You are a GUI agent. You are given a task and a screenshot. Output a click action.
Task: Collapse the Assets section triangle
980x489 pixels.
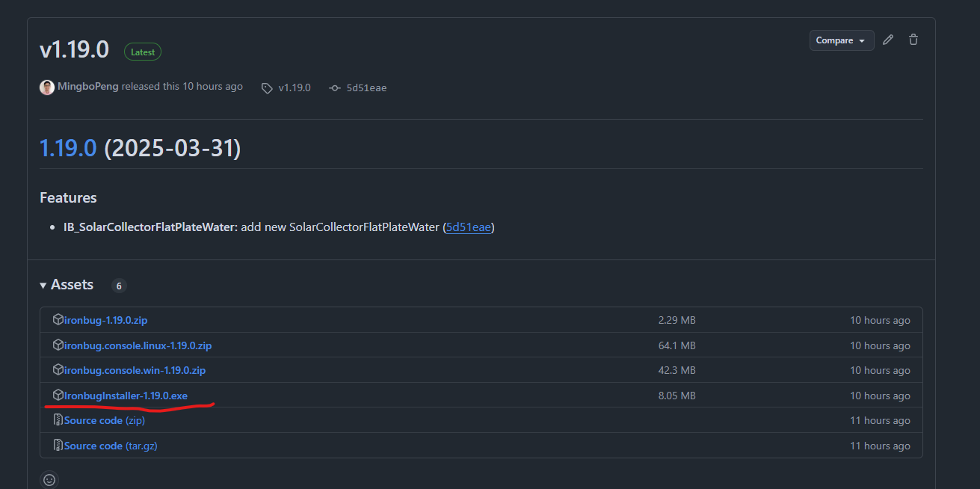pos(43,286)
